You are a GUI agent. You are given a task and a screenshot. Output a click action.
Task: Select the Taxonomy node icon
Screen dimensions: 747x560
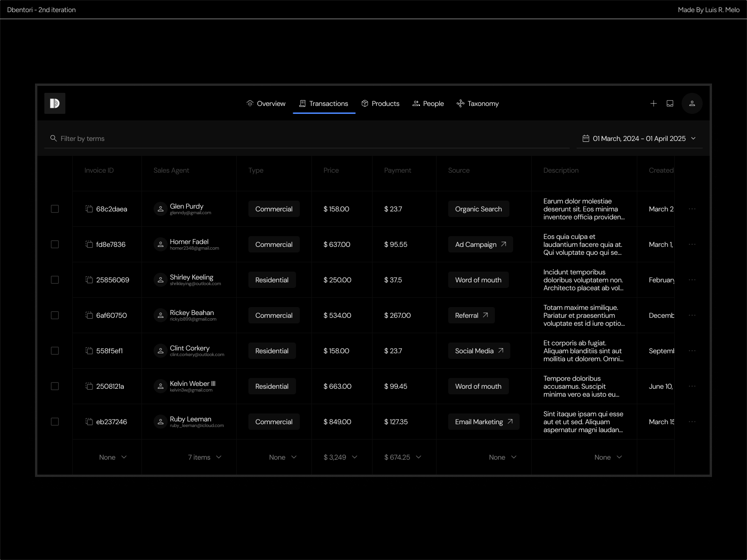click(x=460, y=103)
